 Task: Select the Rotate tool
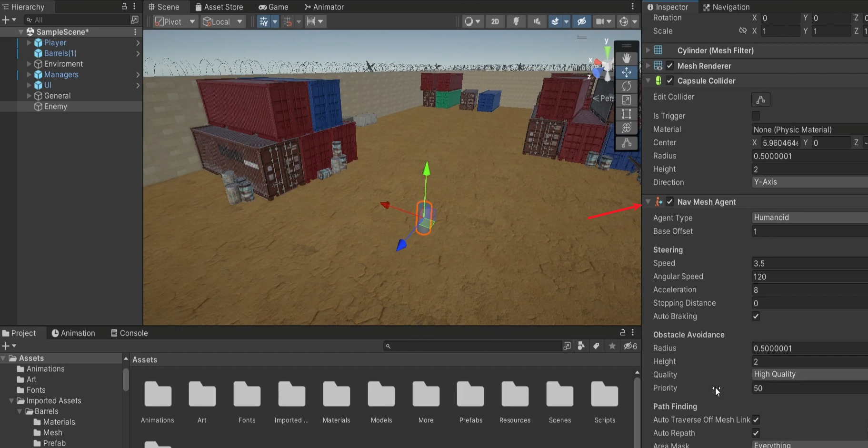(626, 86)
